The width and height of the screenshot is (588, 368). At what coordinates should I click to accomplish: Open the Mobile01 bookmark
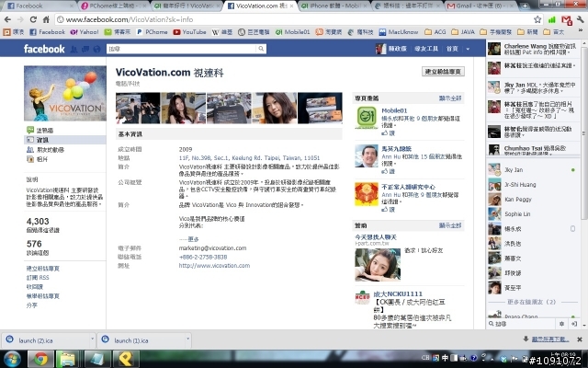coord(293,32)
